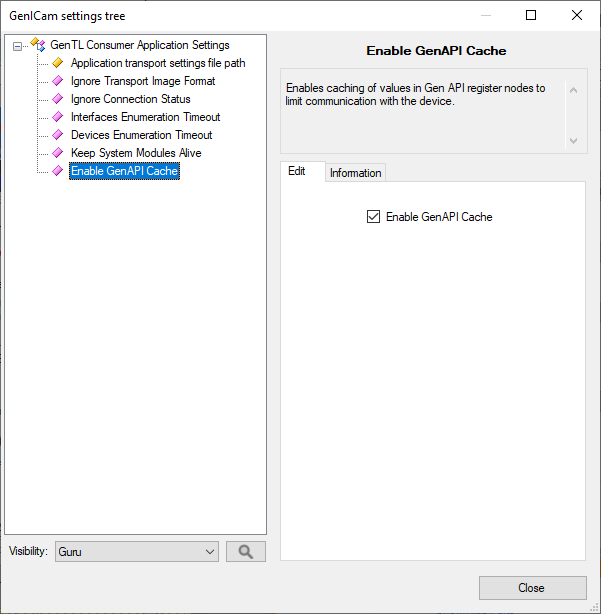Click the pink diamond icon beside Ignore Transport Image Format
601x614 pixels.
tap(58, 81)
